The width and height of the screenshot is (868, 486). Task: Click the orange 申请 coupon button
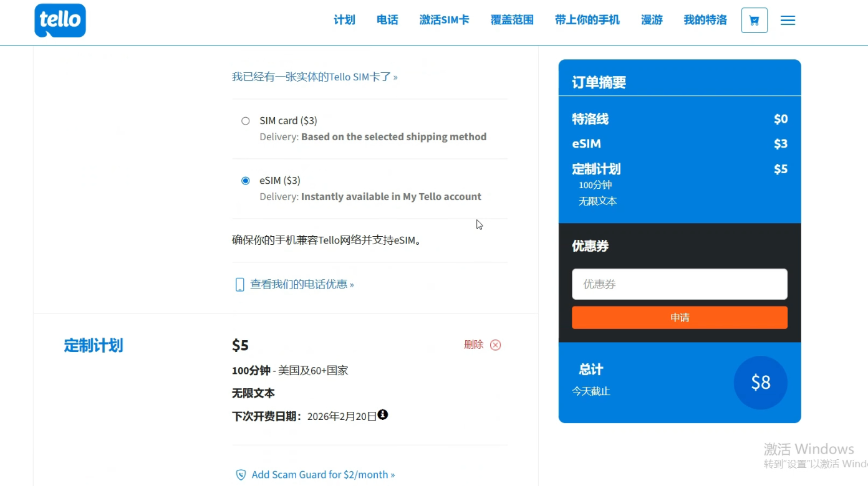(680, 318)
